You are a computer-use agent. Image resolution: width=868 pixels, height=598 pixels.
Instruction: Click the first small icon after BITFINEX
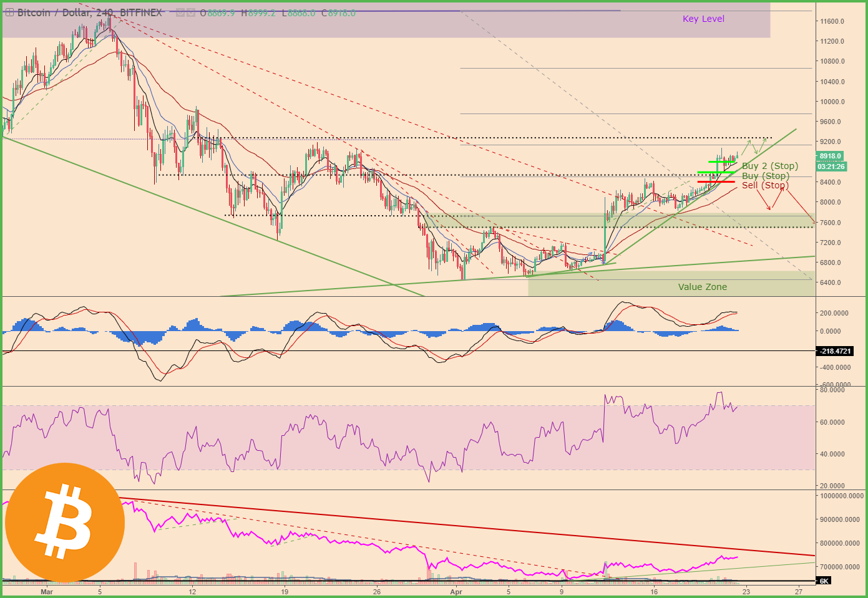click(x=180, y=13)
